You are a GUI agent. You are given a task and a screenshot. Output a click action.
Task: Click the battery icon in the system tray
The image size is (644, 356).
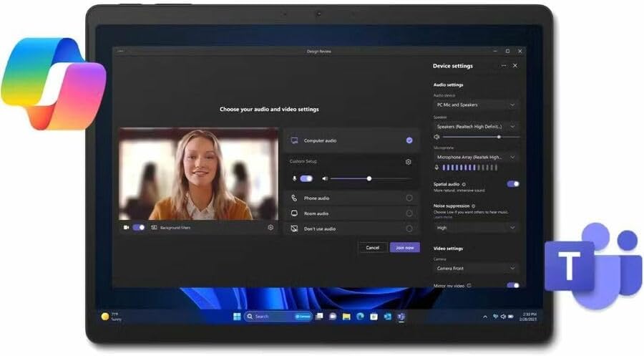[511, 317]
